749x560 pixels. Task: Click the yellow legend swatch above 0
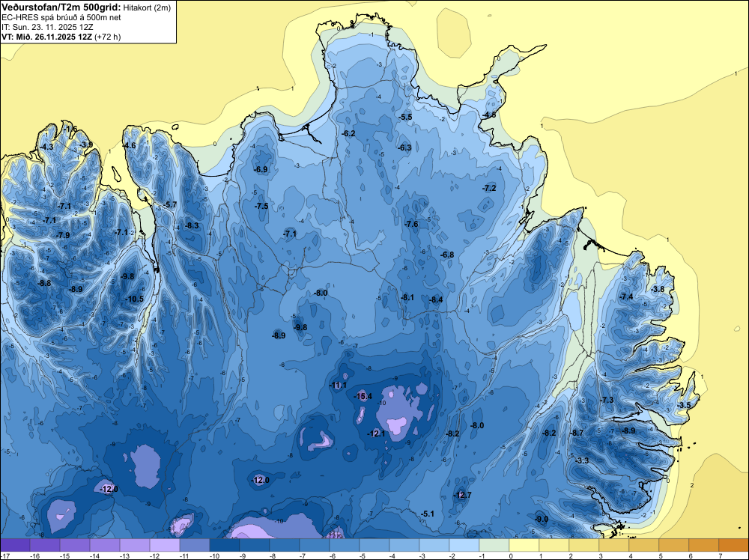pyautogui.click(x=524, y=544)
